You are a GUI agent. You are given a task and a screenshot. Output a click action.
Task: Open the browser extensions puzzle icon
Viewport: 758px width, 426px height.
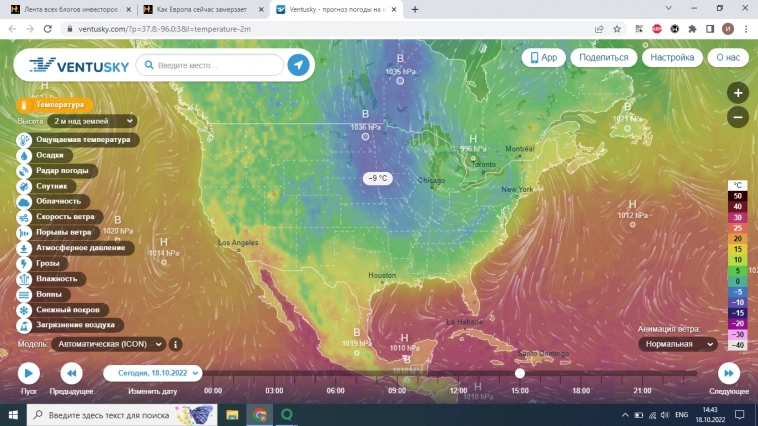tap(692, 29)
